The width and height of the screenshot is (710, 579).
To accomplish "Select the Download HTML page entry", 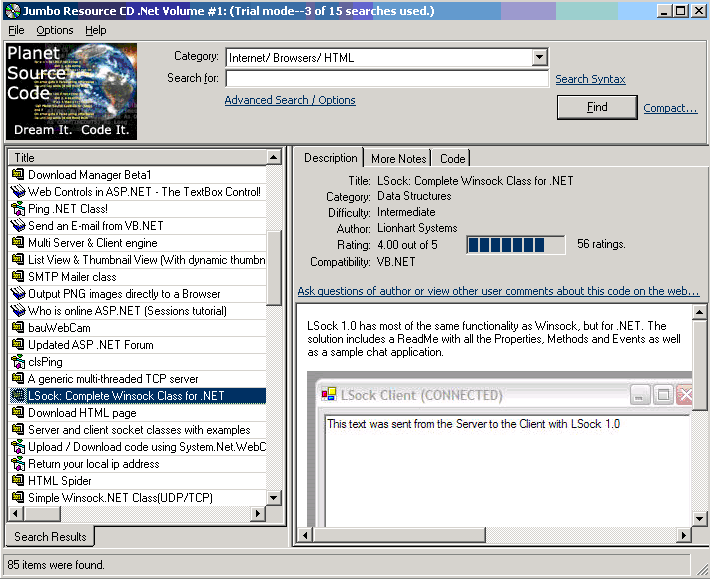I will 138,413.
